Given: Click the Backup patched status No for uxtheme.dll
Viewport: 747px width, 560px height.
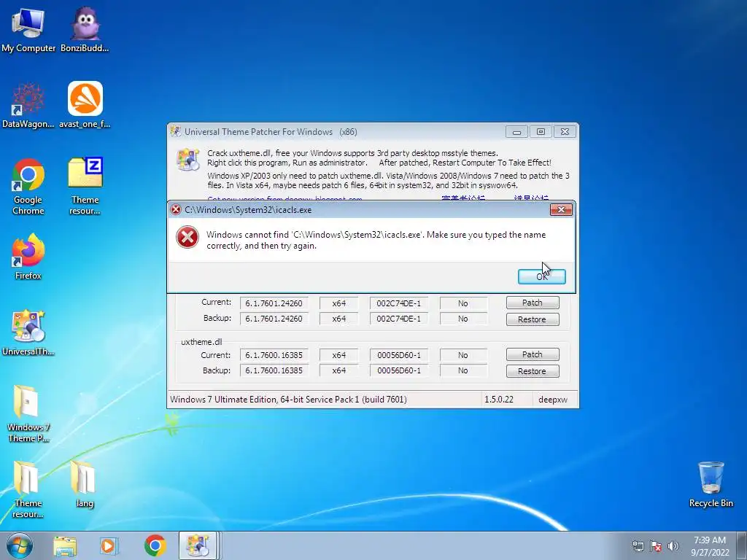Looking at the screenshot, I should point(463,370).
